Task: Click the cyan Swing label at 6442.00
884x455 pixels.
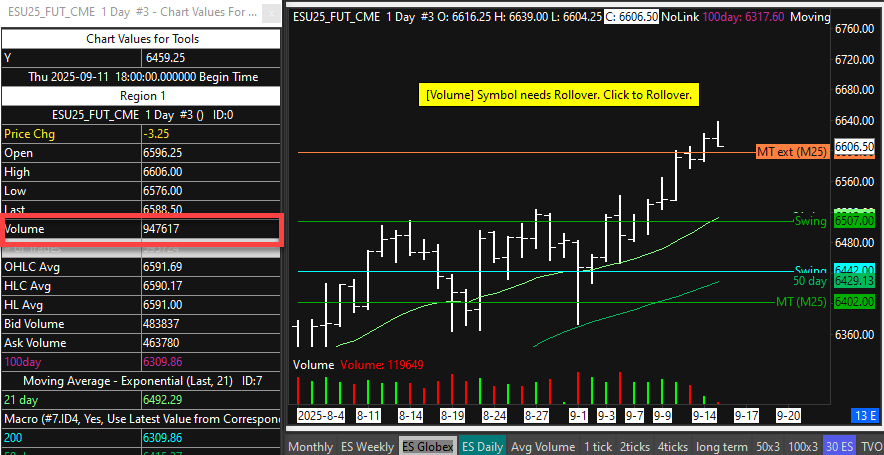Action: (x=810, y=270)
